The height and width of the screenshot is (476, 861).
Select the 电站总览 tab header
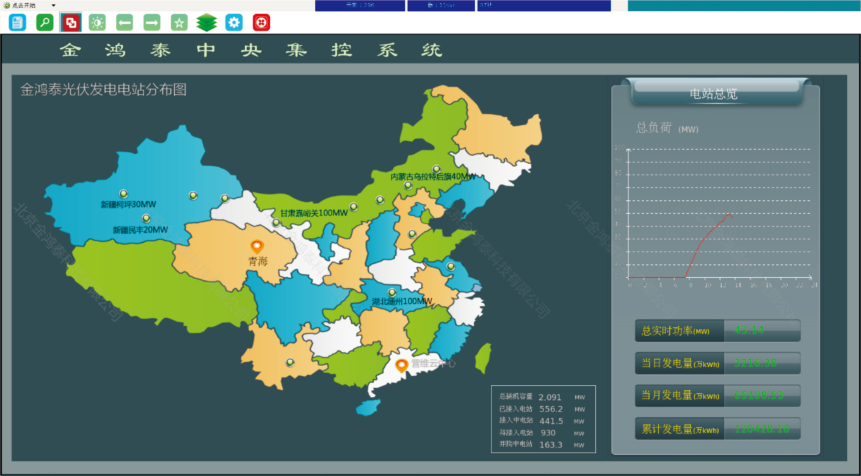[714, 94]
